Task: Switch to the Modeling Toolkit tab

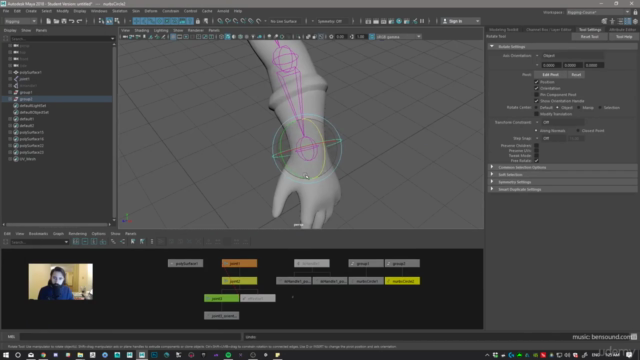Action: (503, 30)
